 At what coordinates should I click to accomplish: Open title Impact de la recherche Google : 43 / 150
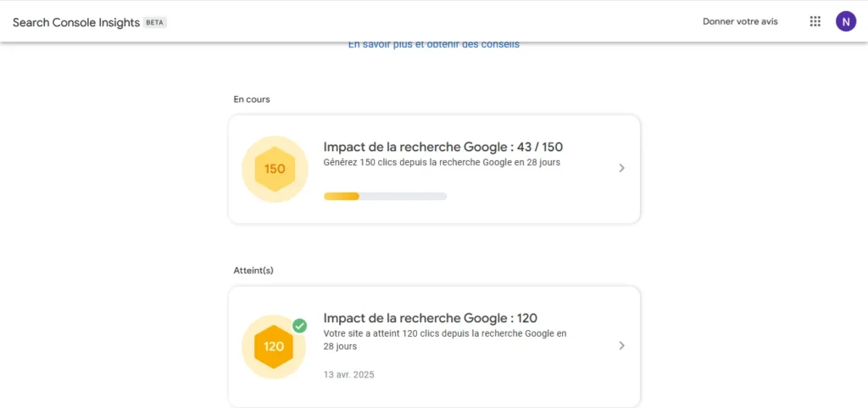tap(443, 147)
